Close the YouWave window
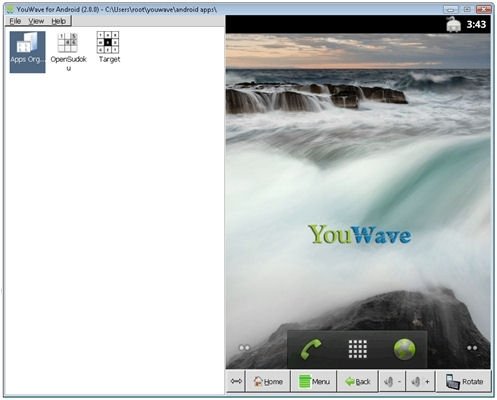This screenshot has height=400, width=497. pyautogui.click(x=483, y=9)
